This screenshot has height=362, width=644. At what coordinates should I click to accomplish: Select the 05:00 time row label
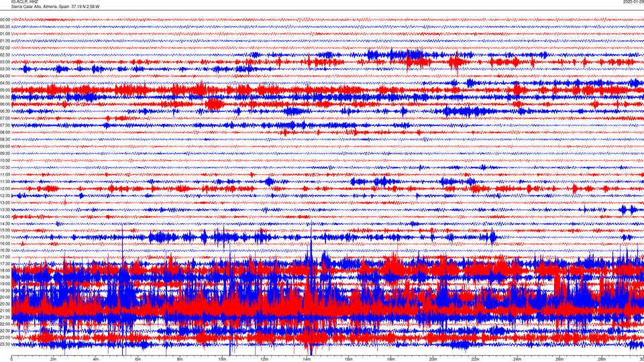point(5,90)
